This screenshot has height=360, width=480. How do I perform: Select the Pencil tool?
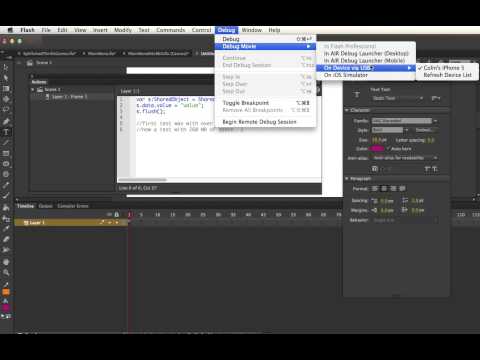point(6,185)
